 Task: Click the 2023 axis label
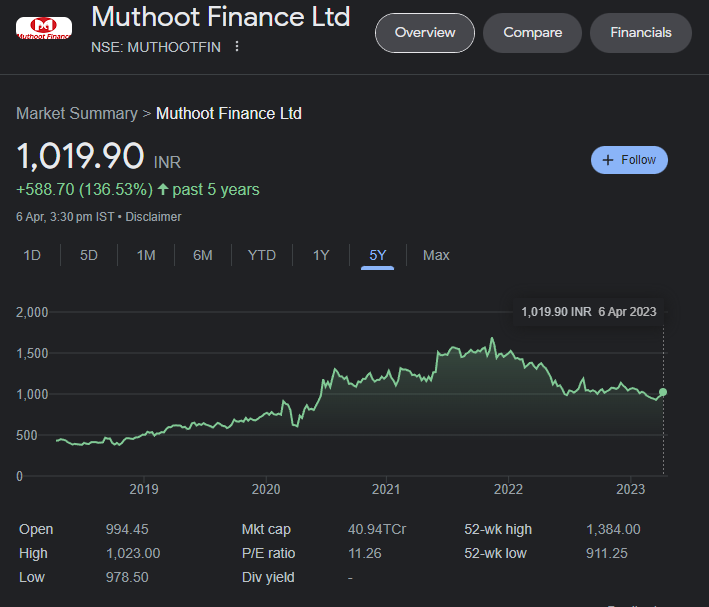(630, 489)
